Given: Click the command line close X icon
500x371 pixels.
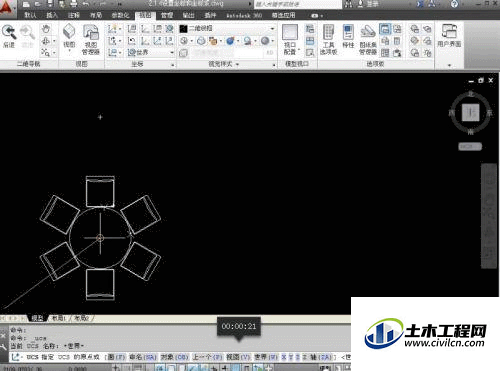Looking at the screenshot, I should pos(3,336).
